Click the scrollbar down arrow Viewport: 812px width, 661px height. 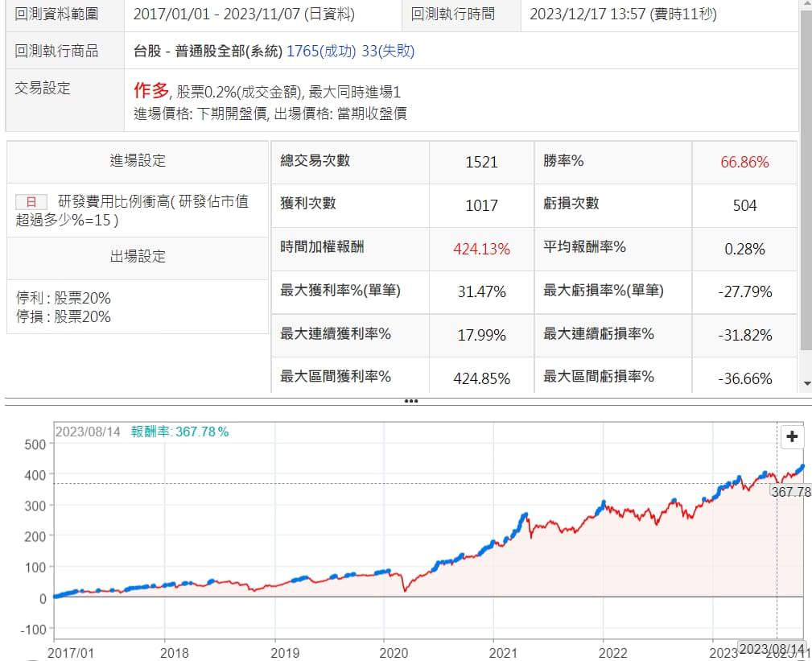[x=806, y=383]
